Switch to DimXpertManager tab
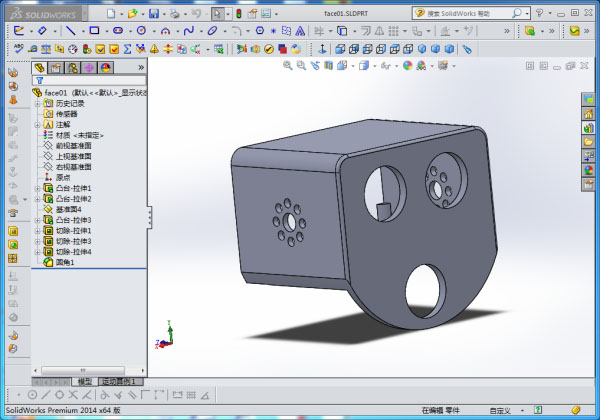This screenshot has height=420, width=600. tap(89, 68)
